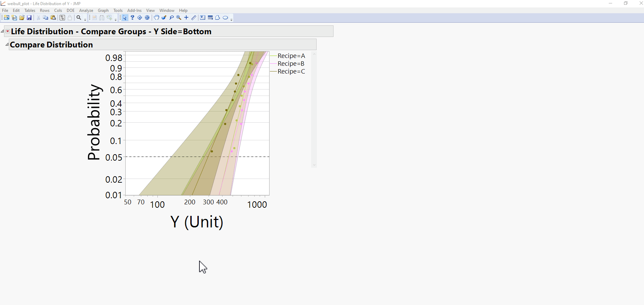The height and width of the screenshot is (305, 644).
Task: Activate the Help question-mark tool
Action: tap(132, 18)
